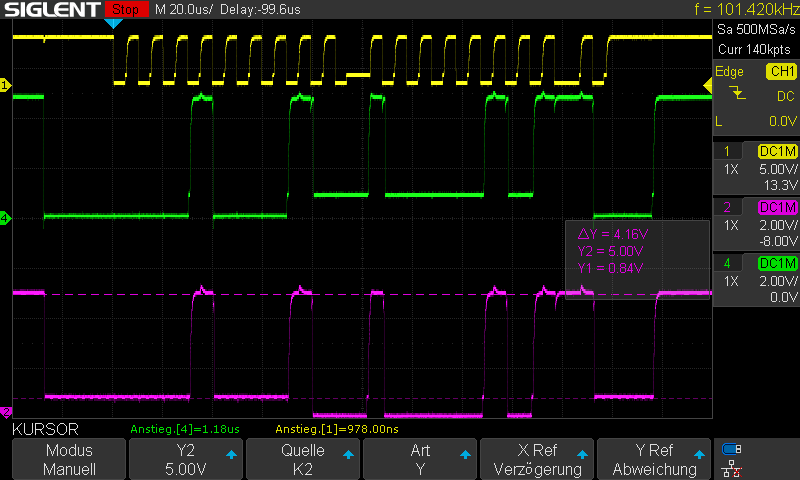Click the falling edge trigger slope icon
This screenshot has width=800, height=480.
tap(737, 93)
